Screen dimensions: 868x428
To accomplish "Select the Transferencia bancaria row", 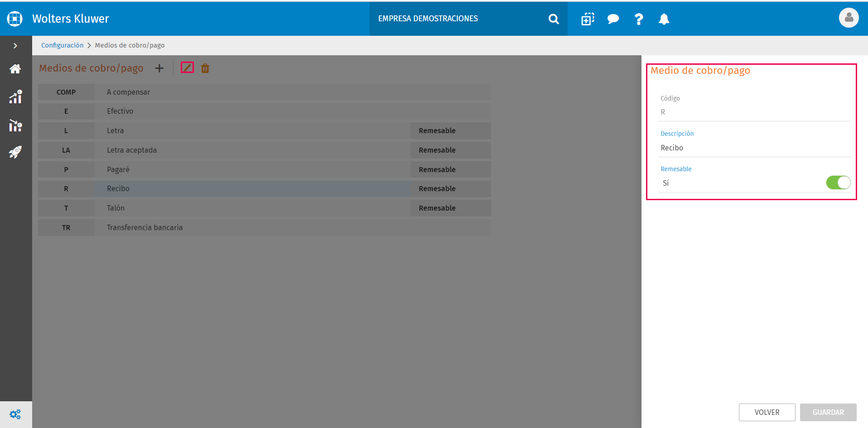I will pyautogui.click(x=265, y=227).
